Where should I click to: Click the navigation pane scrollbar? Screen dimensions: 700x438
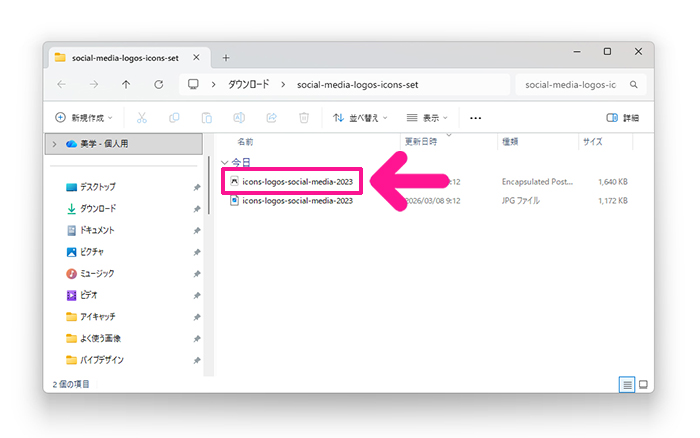pos(208,185)
